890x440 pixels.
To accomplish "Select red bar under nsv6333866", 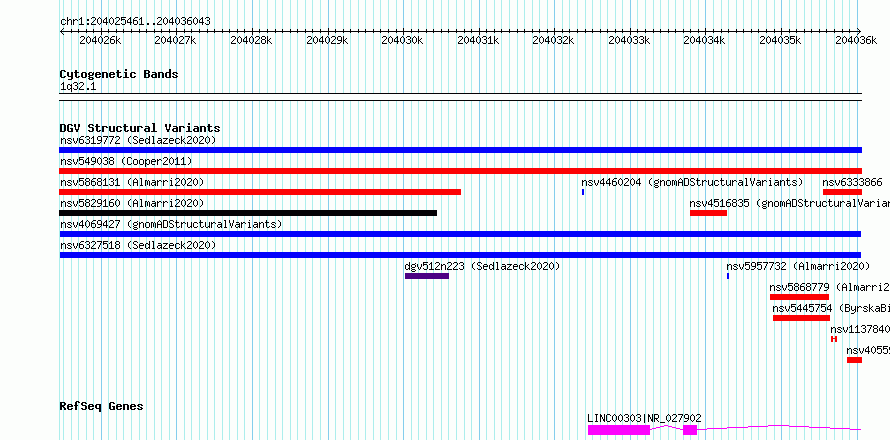I will [842, 192].
